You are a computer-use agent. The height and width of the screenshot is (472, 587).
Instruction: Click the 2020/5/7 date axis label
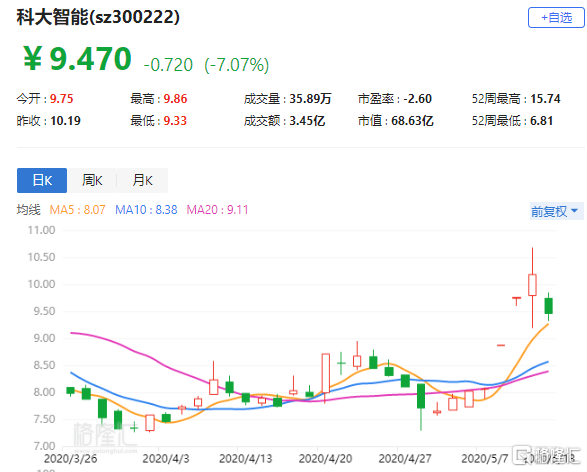[x=485, y=459]
